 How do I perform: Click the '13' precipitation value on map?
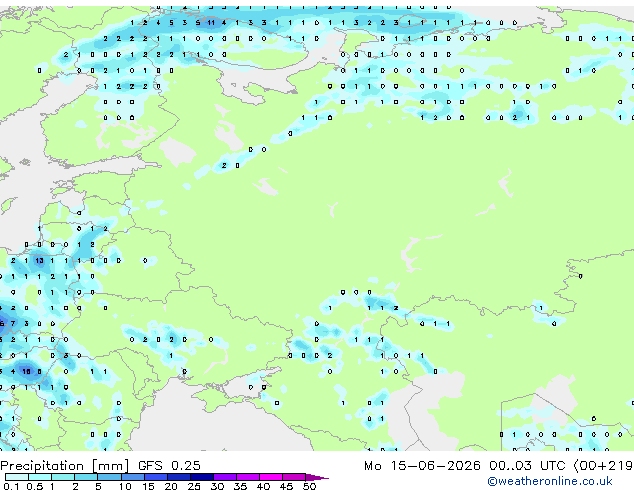point(39,261)
